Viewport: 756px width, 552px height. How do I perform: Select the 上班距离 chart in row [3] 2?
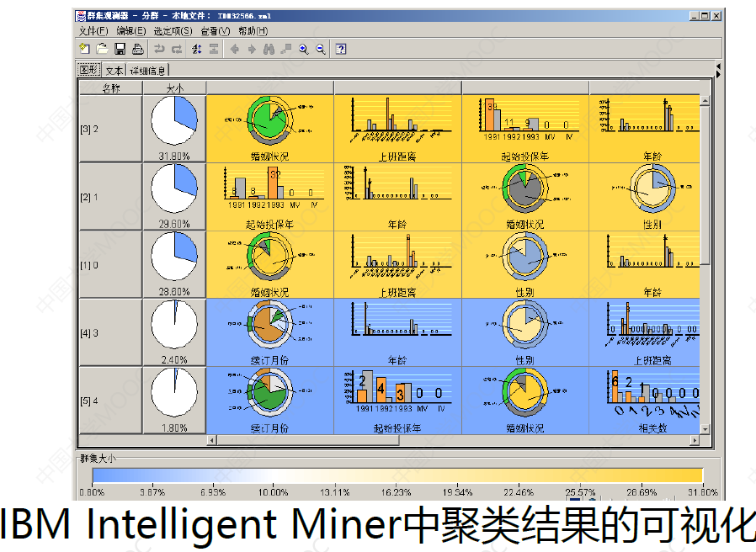397,129
